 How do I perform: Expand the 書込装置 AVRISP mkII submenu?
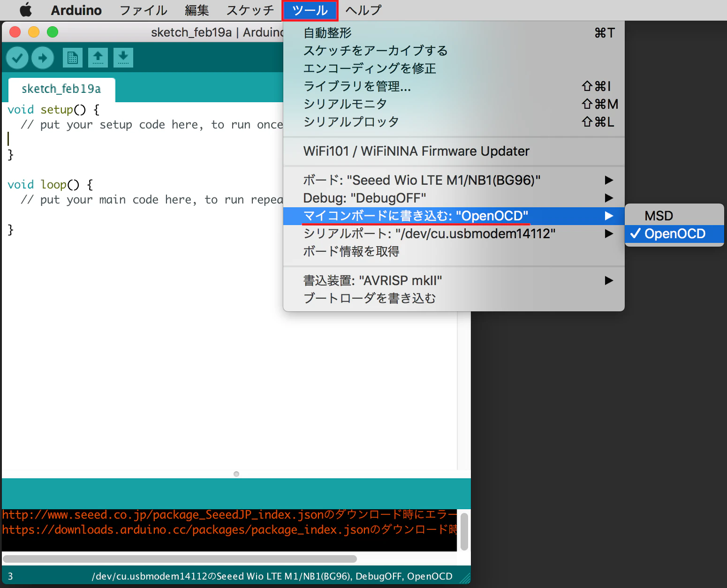[454, 280]
